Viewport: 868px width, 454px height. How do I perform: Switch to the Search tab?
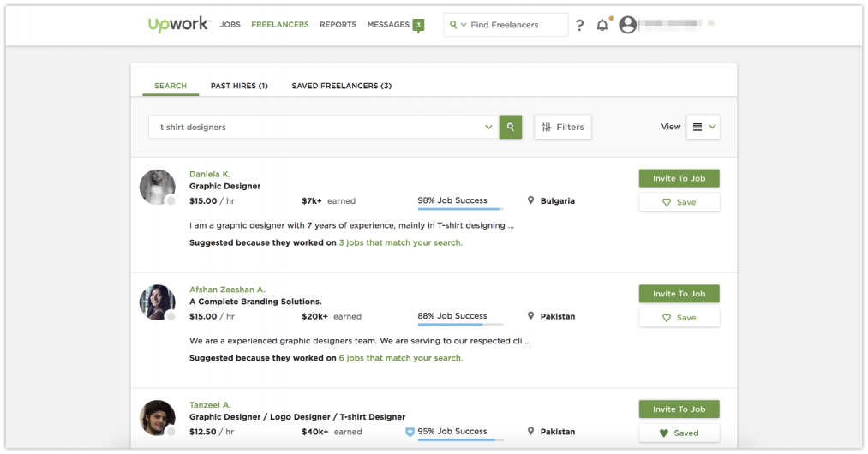pyautogui.click(x=171, y=86)
